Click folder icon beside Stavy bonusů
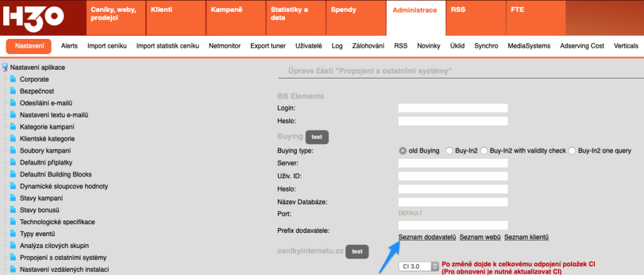The width and height of the screenshot is (644, 275). tap(13, 210)
